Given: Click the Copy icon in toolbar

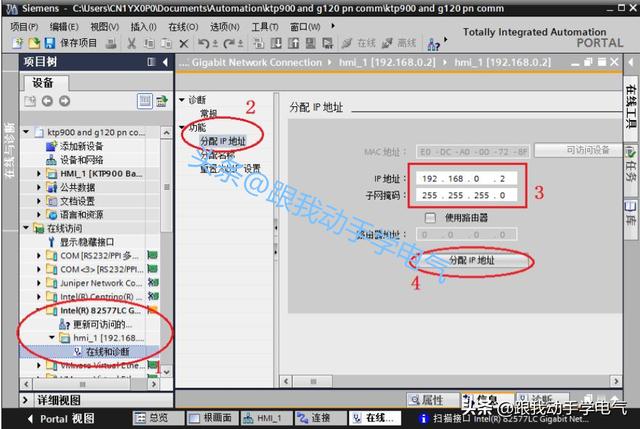Looking at the screenshot, I should tap(149, 43).
